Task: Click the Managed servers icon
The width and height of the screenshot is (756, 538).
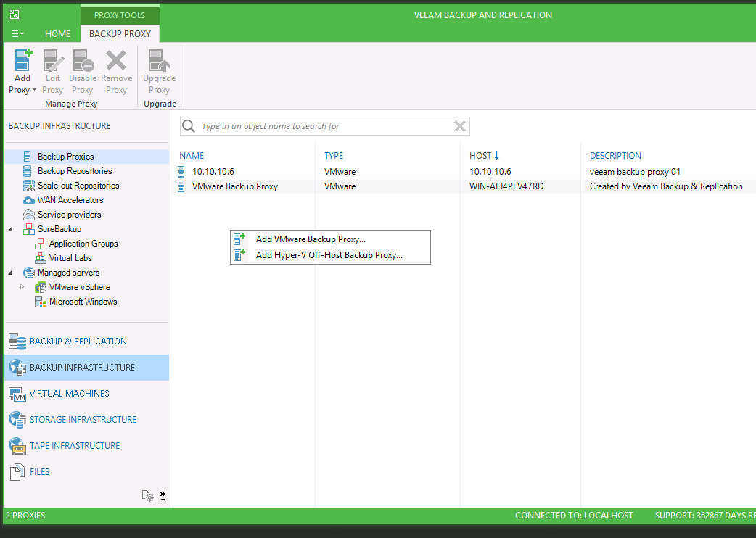Action: point(29,273)
